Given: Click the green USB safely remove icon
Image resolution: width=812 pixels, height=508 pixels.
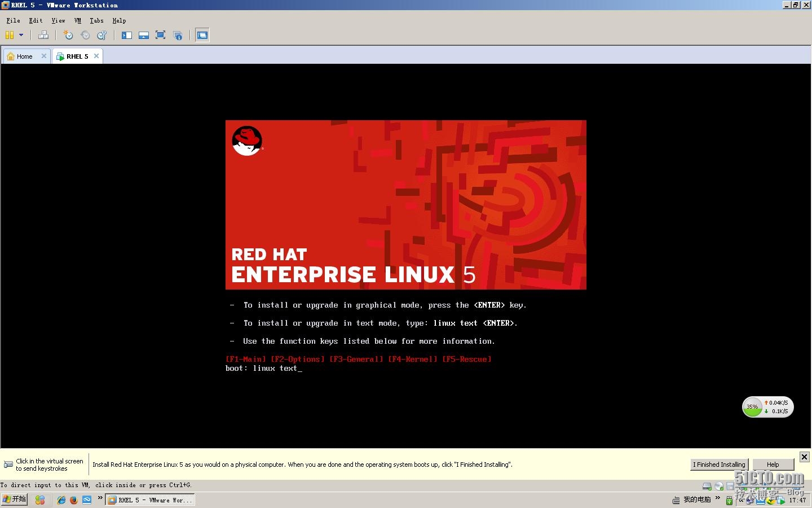Looking at the screenshot, I should 729,500.
